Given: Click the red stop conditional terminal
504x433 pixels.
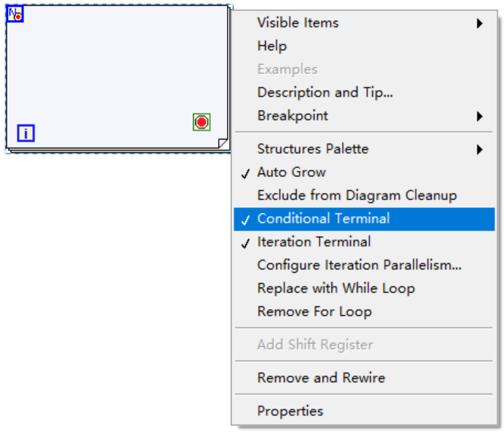Looking at the screenshot, I should [202, 122].
